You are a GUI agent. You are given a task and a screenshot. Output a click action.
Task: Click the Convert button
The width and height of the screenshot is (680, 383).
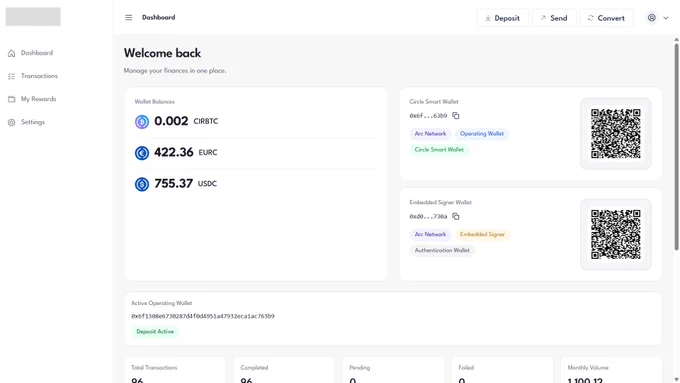[x=606, y=18]
